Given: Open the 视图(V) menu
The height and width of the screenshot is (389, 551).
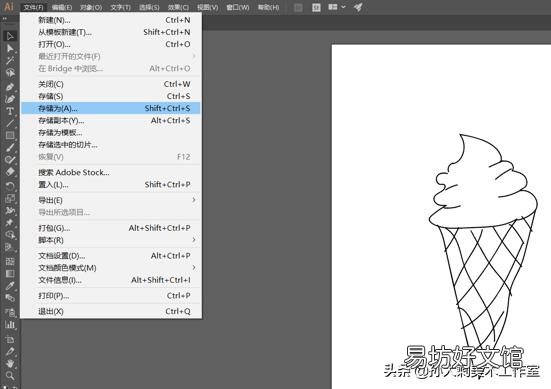Looking at the screenshot, I should [x=207, y=7].
